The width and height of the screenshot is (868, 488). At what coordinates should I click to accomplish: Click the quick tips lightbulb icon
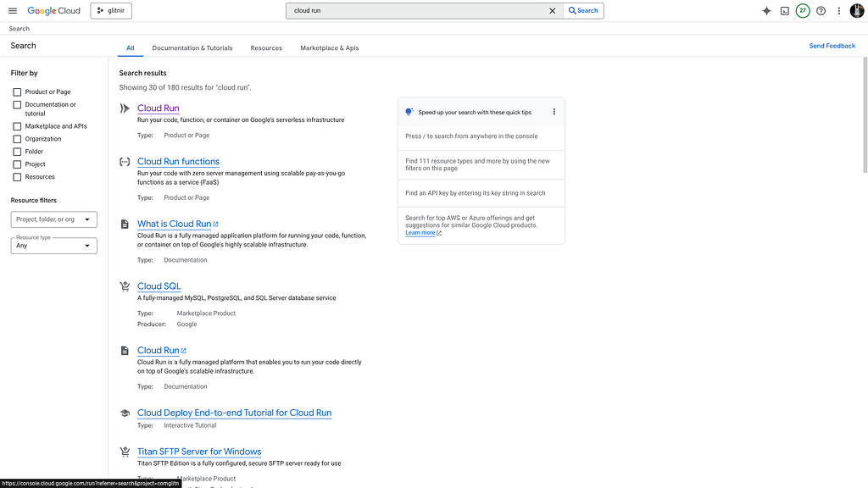click(409, 112)
